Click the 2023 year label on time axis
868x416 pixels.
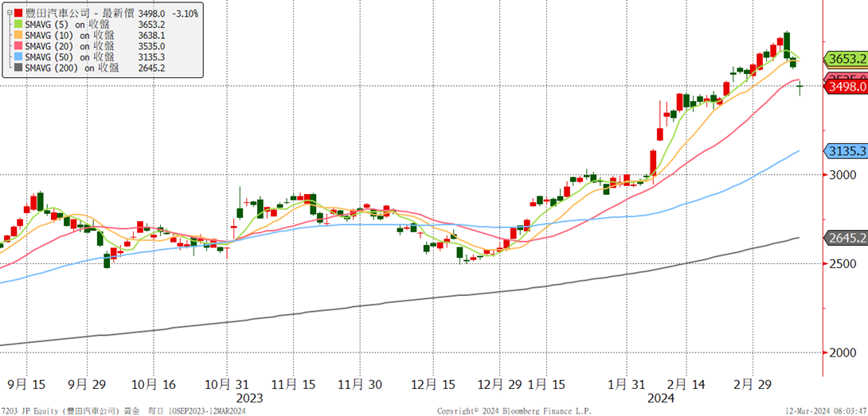(x=249, y=398)
